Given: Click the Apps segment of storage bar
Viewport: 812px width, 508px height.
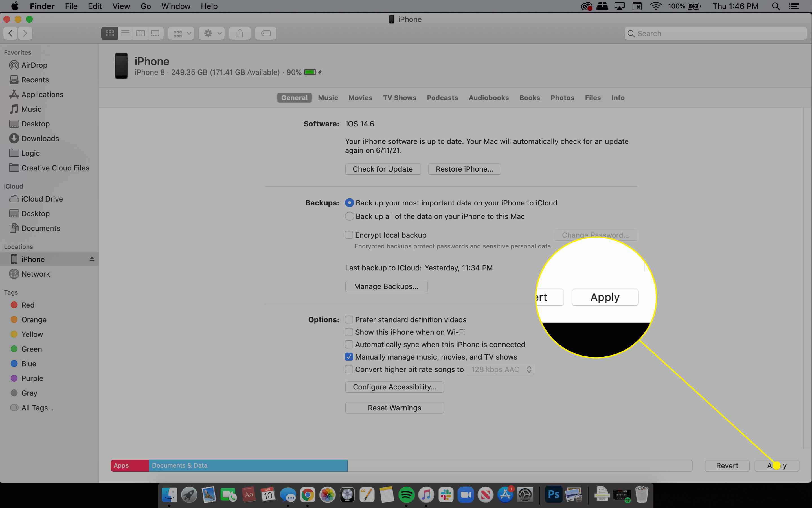Looking at the screenshot, I should [130, 465].
